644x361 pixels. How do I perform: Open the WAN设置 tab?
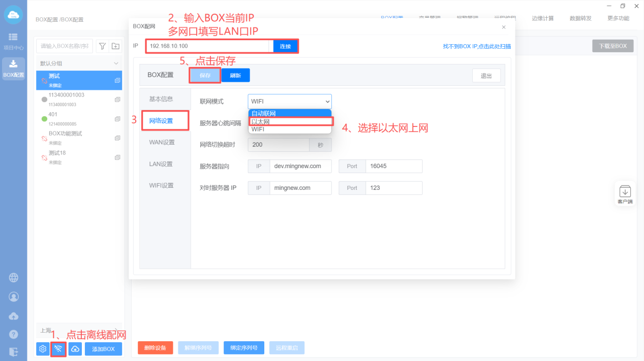tap(162, 142)
